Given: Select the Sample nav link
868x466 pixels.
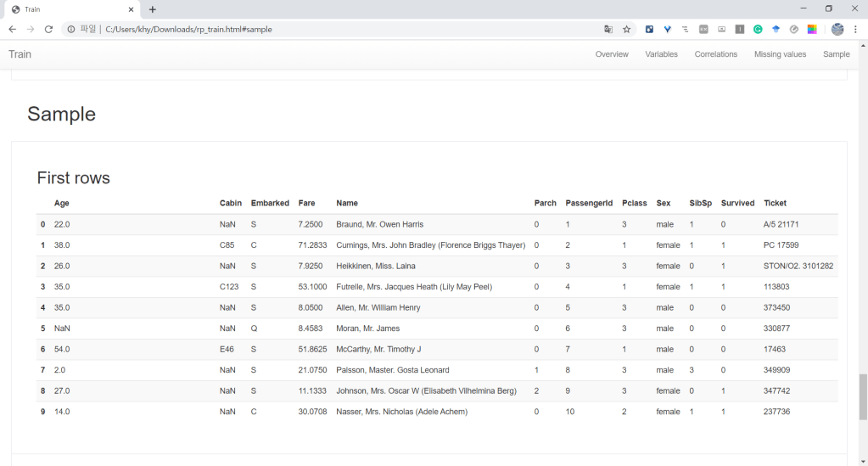Looking at the screenshot, I should pos(836,54).
